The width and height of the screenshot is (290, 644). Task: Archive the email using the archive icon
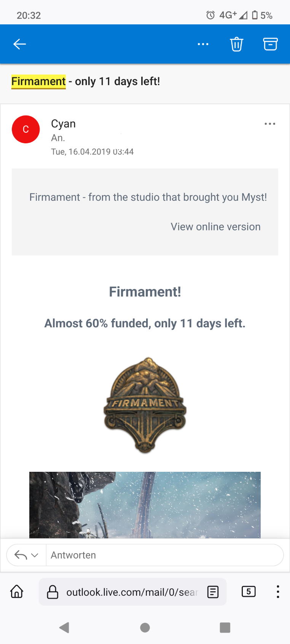coord(270,44)
